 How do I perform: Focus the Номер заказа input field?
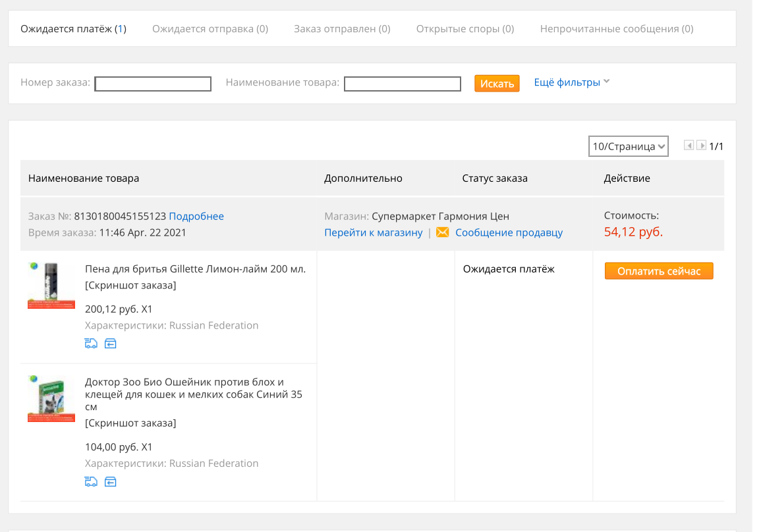153,84
